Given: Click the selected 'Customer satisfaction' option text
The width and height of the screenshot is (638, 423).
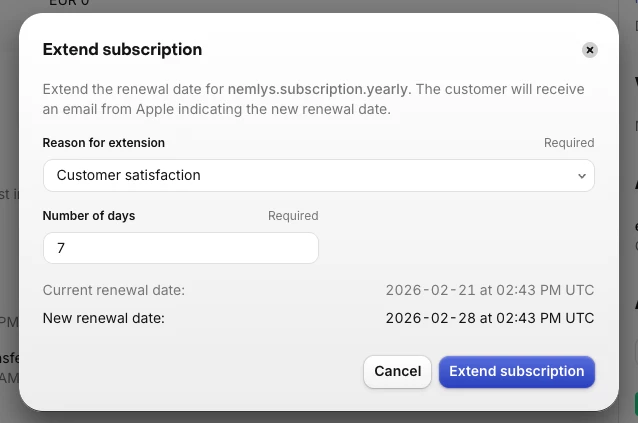Looking at the screenshot, I should 129,175.
